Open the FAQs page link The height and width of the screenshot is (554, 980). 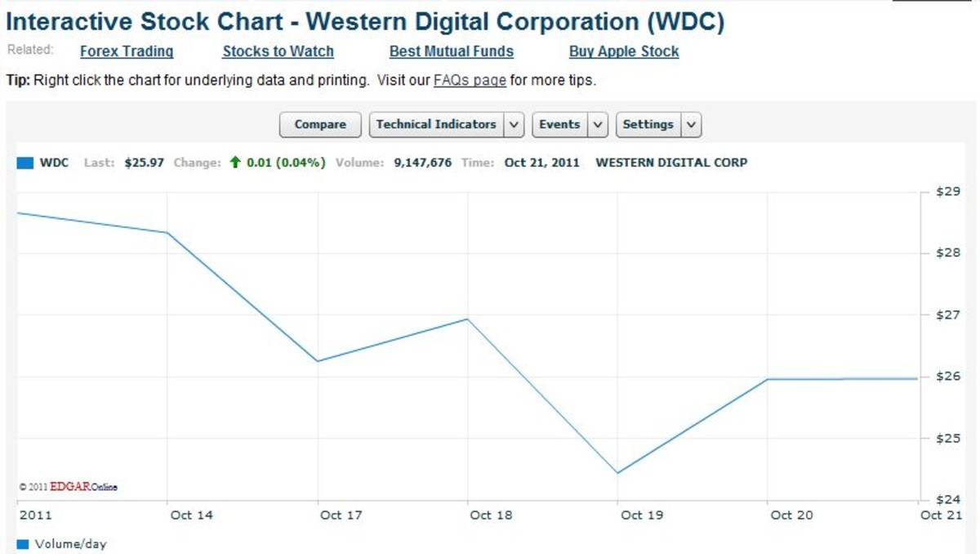point(470,81)
